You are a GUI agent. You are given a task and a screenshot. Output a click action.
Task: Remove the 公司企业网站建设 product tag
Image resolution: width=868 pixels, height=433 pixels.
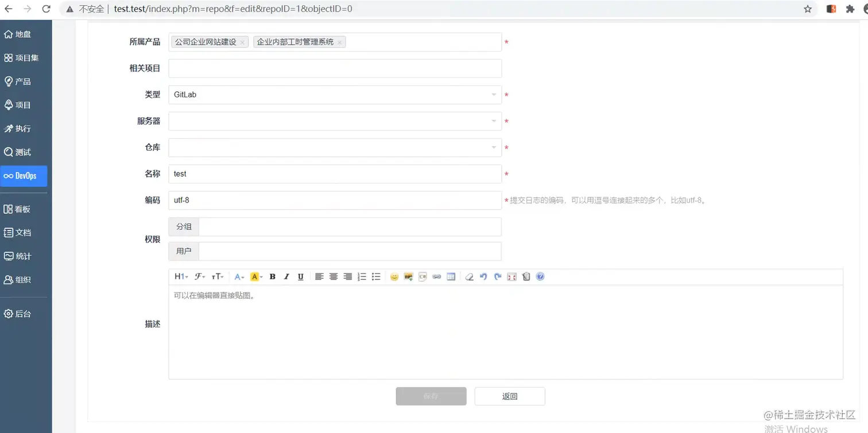pos(243,42)
